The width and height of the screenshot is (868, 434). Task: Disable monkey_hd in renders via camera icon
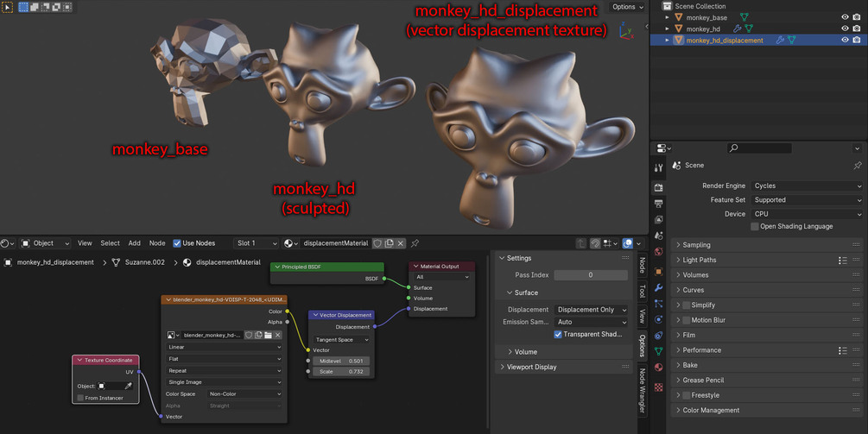857,28
